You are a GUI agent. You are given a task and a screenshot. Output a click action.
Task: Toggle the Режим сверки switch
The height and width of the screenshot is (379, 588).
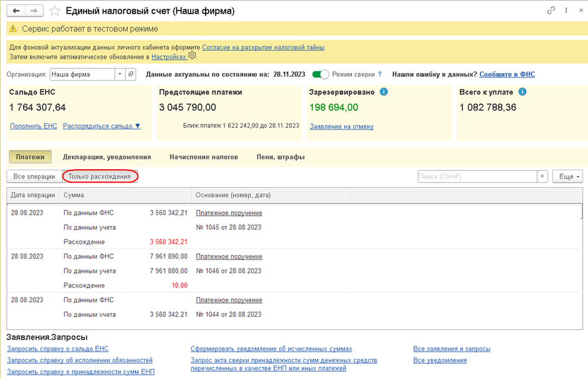click(x=321, y=74)
